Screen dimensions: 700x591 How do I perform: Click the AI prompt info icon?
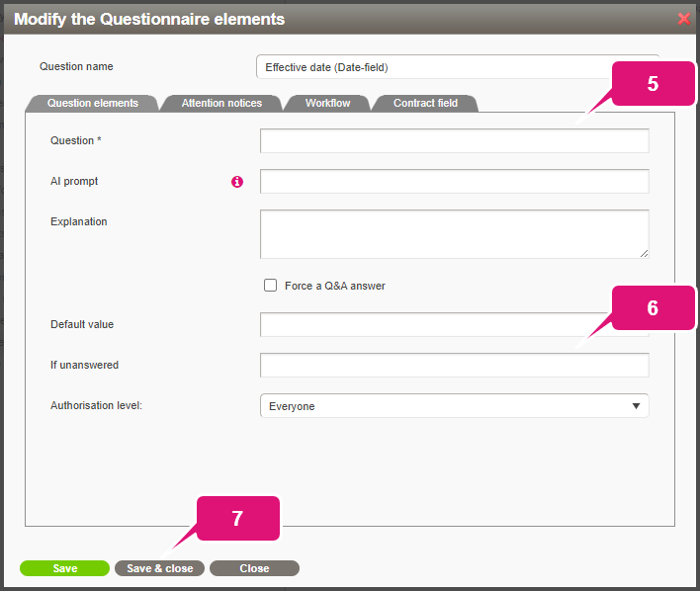coord(237,182)
